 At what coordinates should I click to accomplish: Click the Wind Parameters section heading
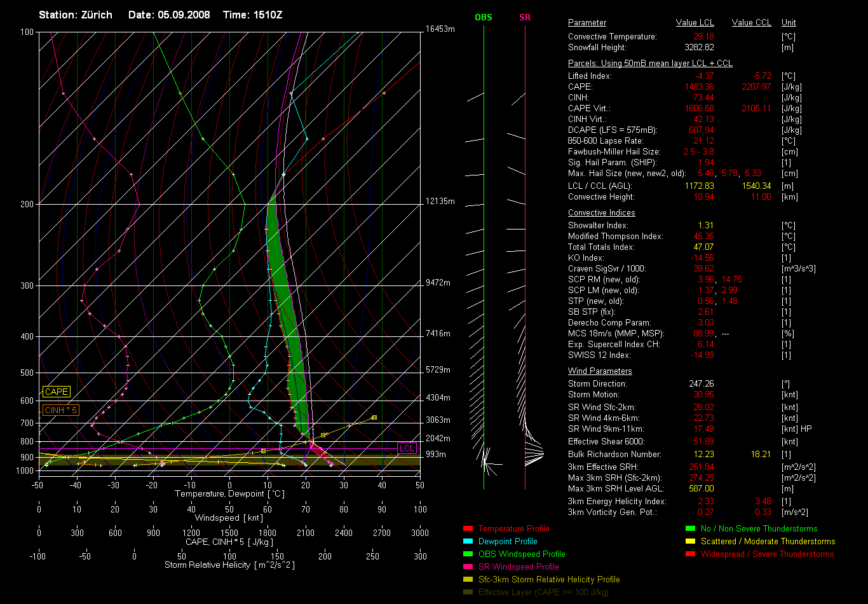tap(600, 371)
